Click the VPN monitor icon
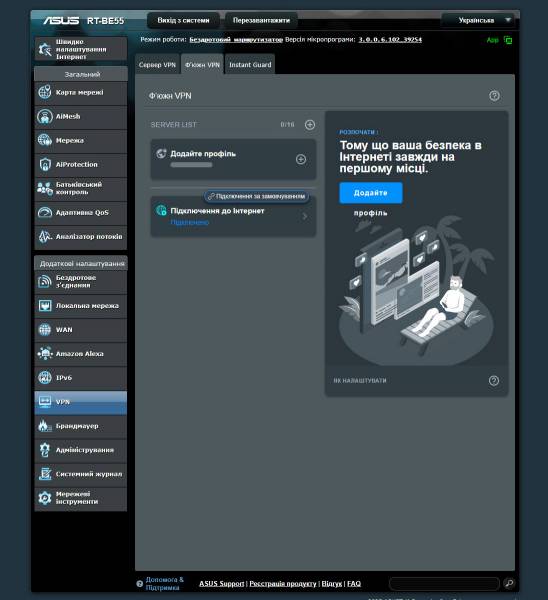The image size is (548, 600). click(x=45, y=402)
